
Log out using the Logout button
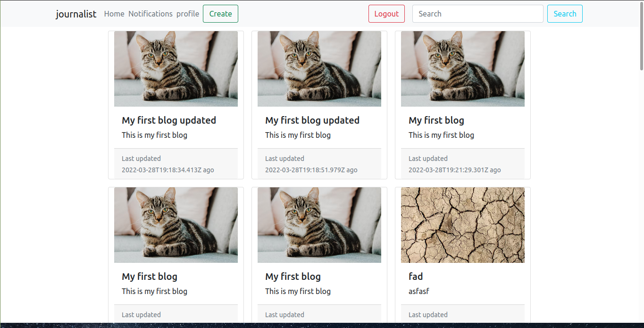(386, 14)
